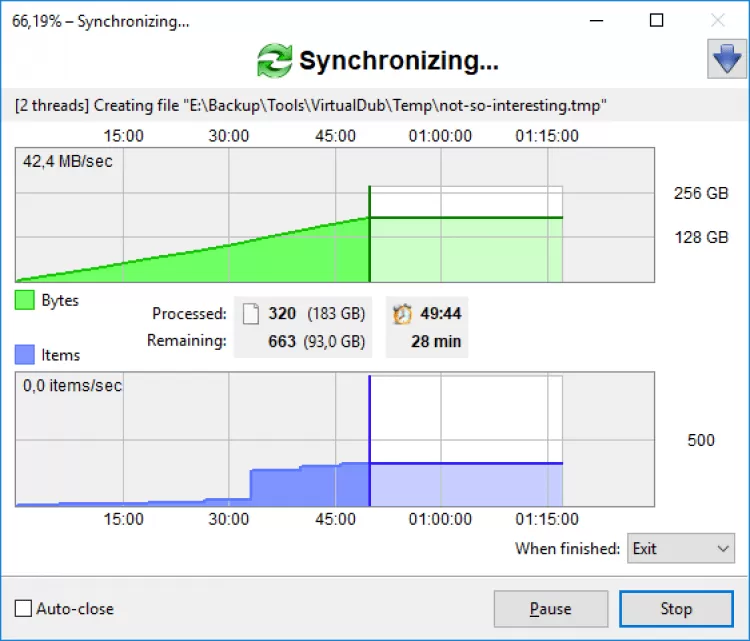Minimize the Synchronizing window
750x641 pixels.
(596, 20)
